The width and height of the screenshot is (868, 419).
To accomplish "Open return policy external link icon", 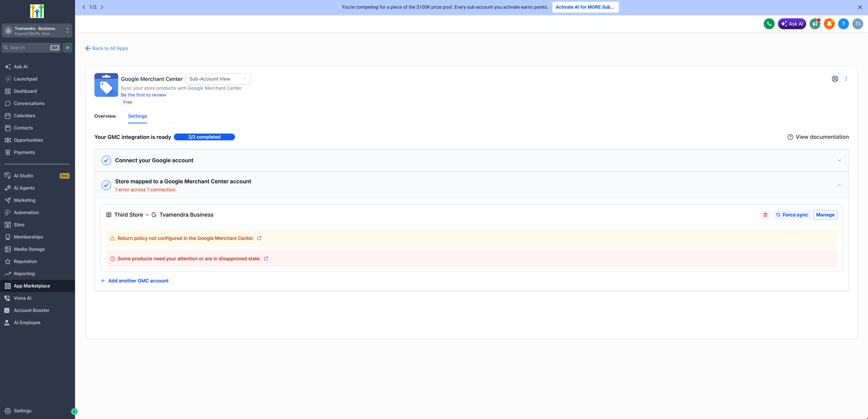I will point(259,238).
